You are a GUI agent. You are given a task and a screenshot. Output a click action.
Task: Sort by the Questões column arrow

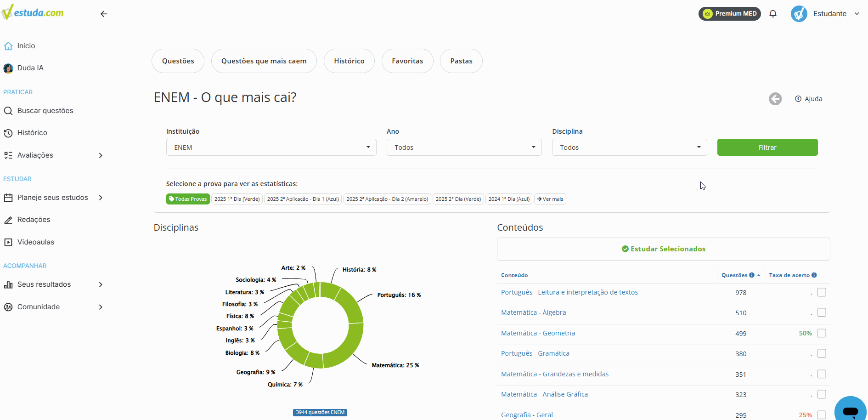coord(759,275)
